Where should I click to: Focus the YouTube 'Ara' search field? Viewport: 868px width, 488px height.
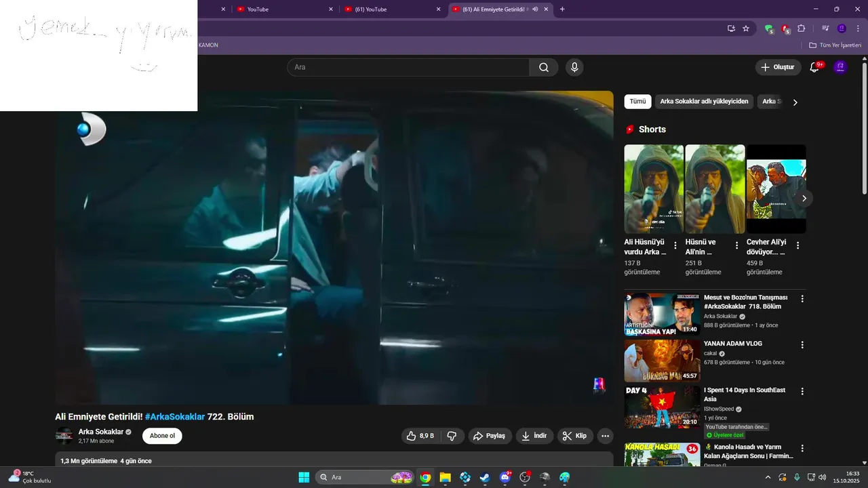coord(408,67)
